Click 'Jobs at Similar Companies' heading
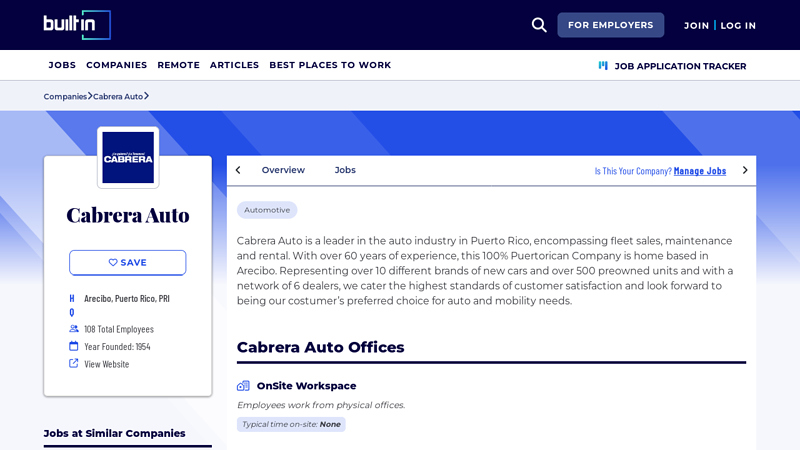The image size is (800, 450). tap(114, 433)
